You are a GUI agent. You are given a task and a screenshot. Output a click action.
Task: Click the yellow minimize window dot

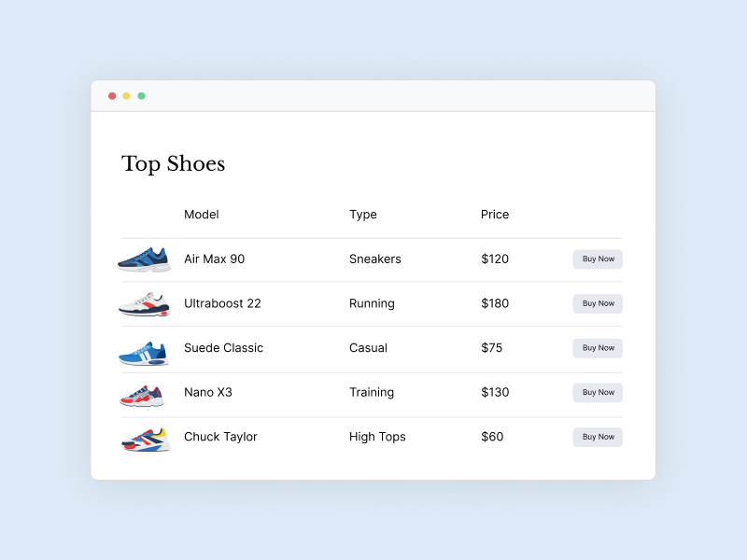[x=127, y=96]
